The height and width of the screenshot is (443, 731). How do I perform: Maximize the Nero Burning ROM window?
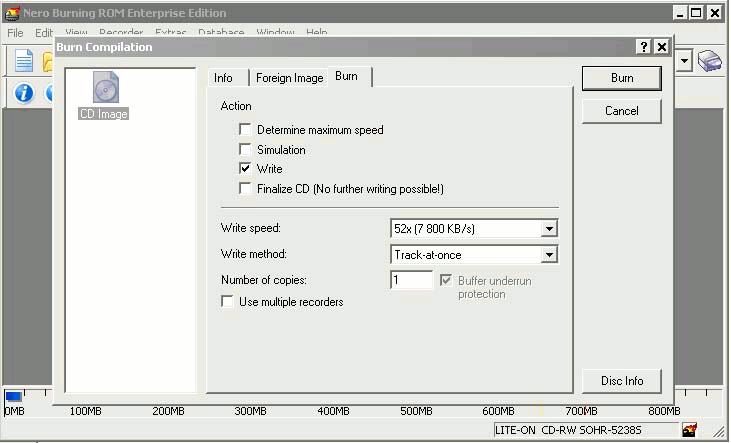[x=696, y=13]
